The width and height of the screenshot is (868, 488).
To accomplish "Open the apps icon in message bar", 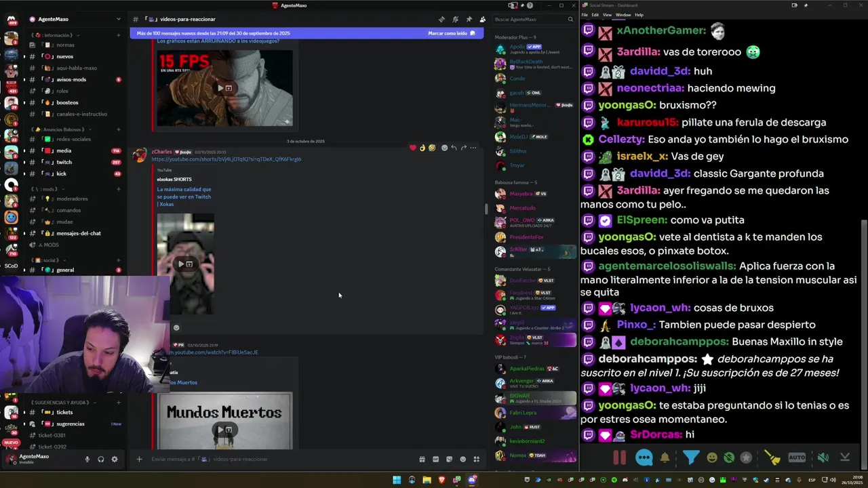I will (477, 459).
